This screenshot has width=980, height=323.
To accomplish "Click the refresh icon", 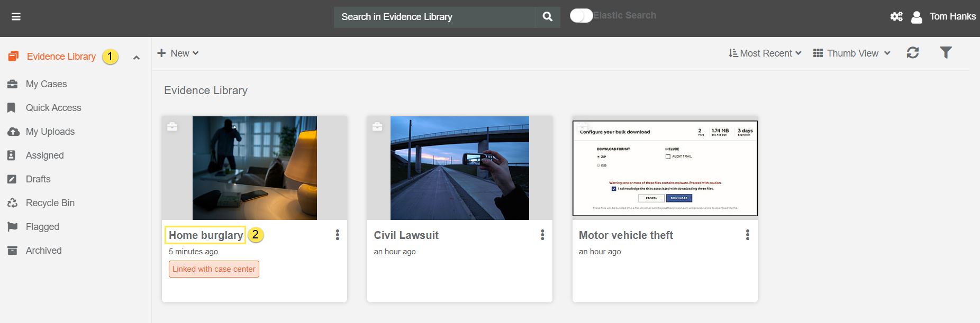I will click(912, 53).
